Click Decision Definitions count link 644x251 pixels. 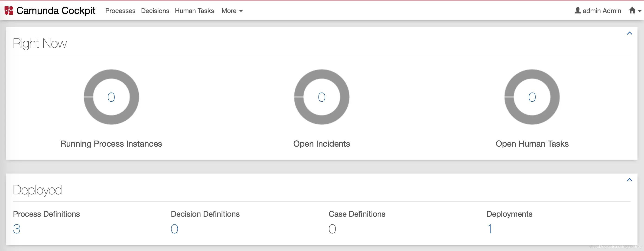tap(174, 229)
